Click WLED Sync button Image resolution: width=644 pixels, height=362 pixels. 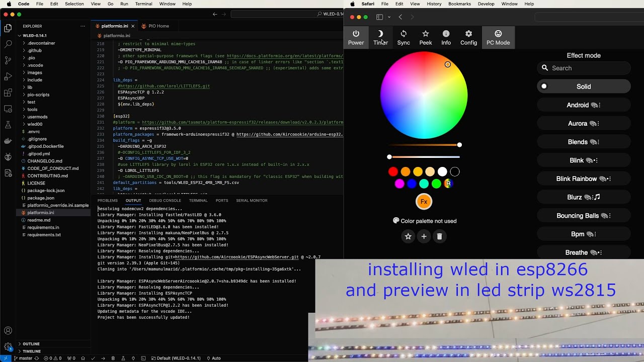[404, 37]
